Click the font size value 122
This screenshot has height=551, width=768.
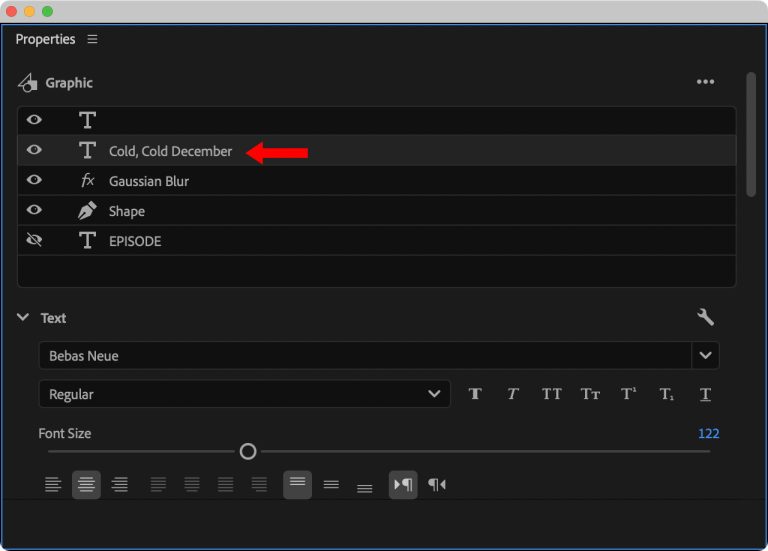pyautogui.click(x=708, y=433)
